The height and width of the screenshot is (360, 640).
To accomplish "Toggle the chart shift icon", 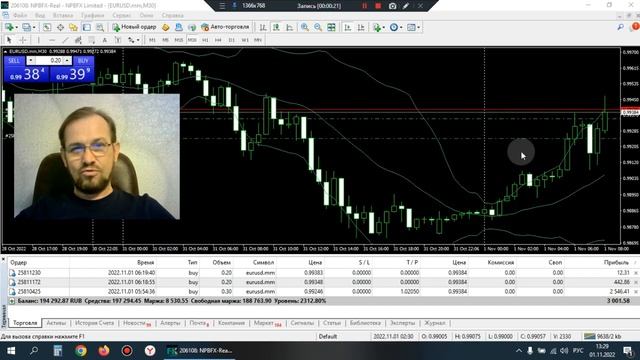I will [x=361, y=27].
